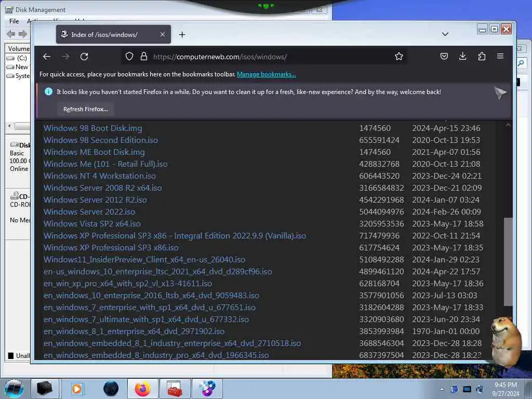Open Windows Vista SP2 x64.iso link
The image size is (532, 399).
(x=92, y=223)
